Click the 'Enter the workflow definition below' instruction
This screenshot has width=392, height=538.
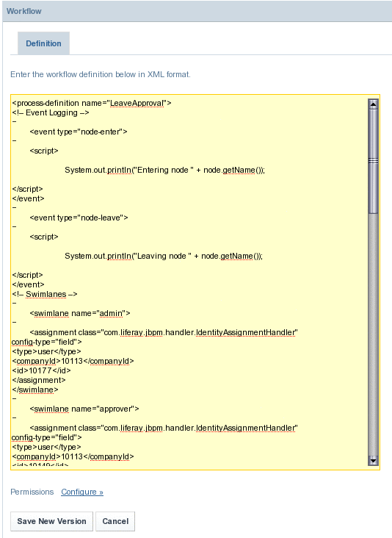point(101,74)
